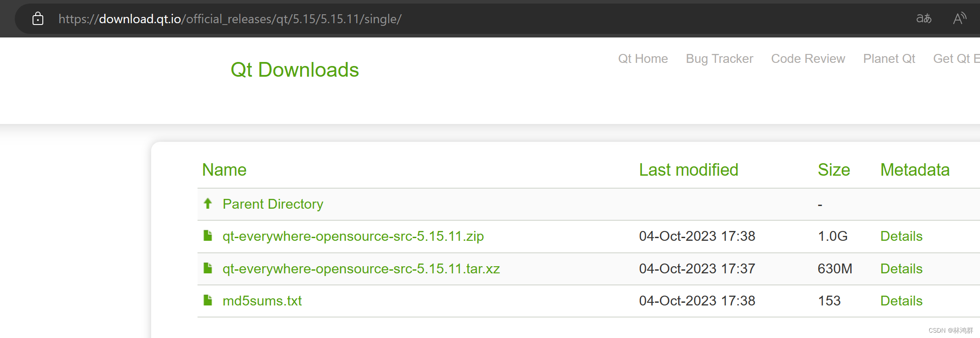
Task: Open the Bug Tracker navigation link
Action: [719, 59]
